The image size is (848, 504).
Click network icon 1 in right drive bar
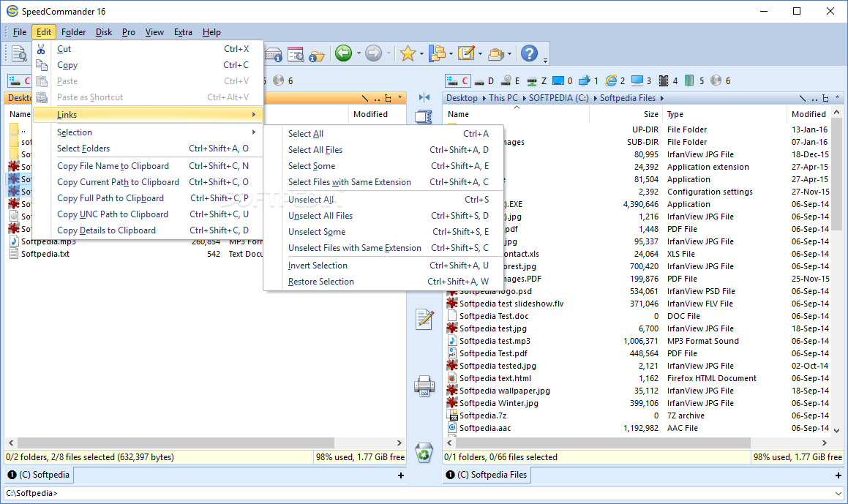point(588,80)
